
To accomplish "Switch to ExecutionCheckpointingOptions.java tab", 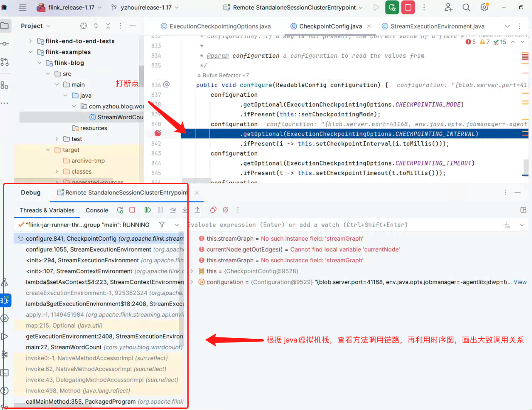I will 215,26.
